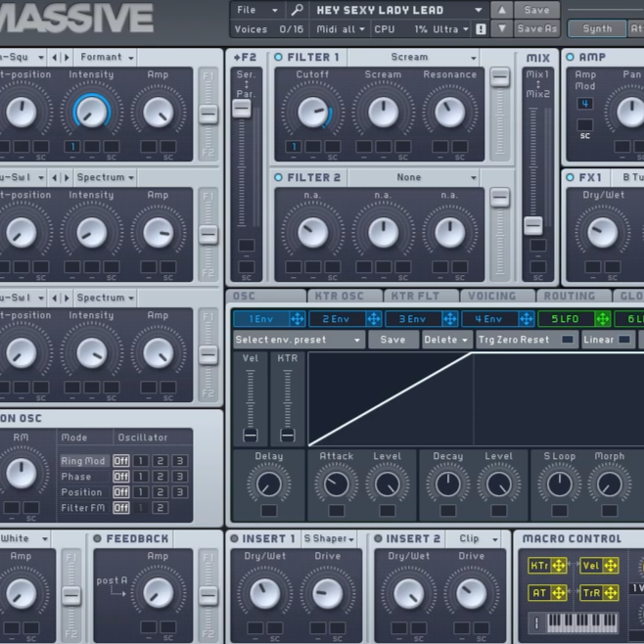Click the Vel macro drag handle
The image size is (644, 644).
(x=610, y=566)
